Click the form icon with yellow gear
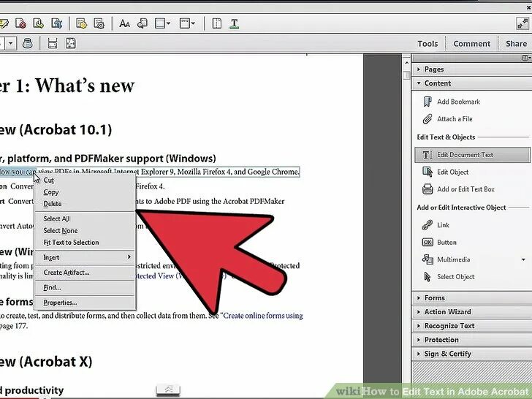Viewport: 532px width, 399px height. 81,23
